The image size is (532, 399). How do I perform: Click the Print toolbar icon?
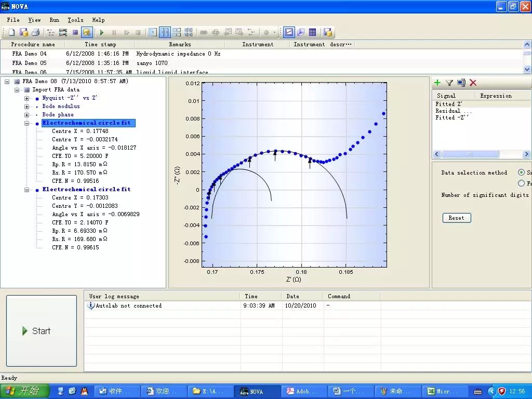[36, 32]
